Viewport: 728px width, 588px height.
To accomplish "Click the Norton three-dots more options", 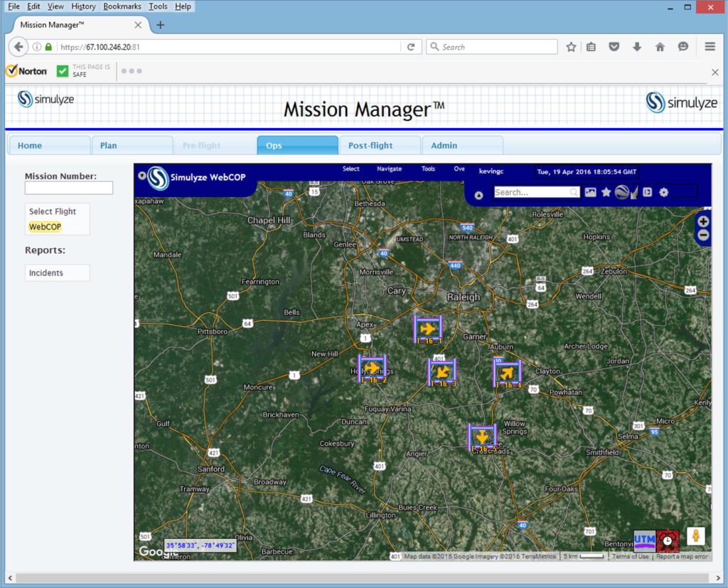I will click(x=132, y=71).
